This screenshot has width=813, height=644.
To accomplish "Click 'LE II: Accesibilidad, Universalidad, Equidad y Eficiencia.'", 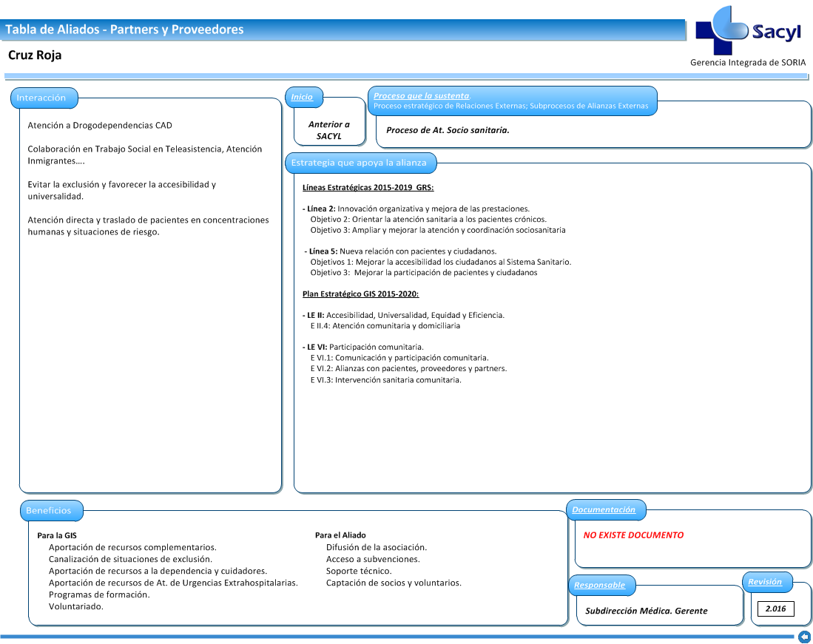I will coord(403,315).
